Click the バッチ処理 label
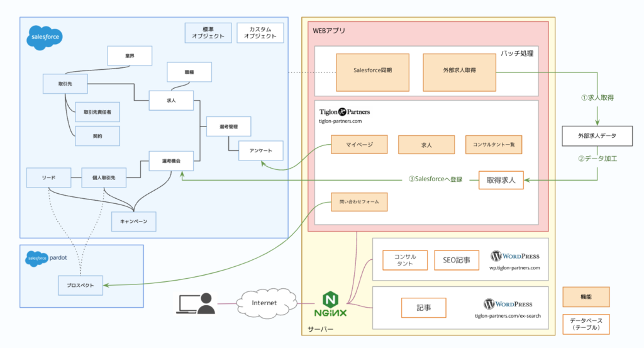The height and width of the screenshot is (348, 644). point(517,53)
